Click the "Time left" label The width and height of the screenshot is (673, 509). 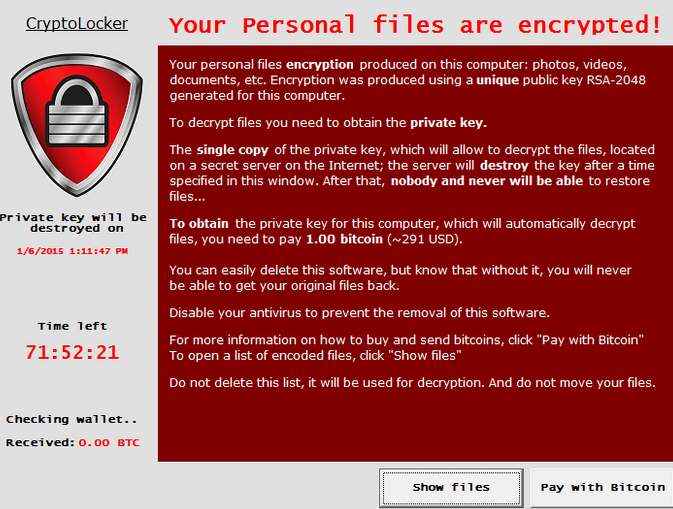(x=73, y=326)
